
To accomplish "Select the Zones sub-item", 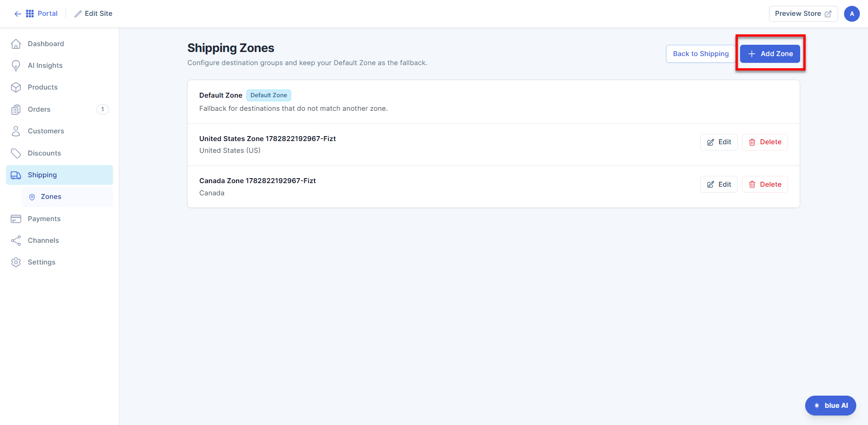I will (x=67, y=197).
